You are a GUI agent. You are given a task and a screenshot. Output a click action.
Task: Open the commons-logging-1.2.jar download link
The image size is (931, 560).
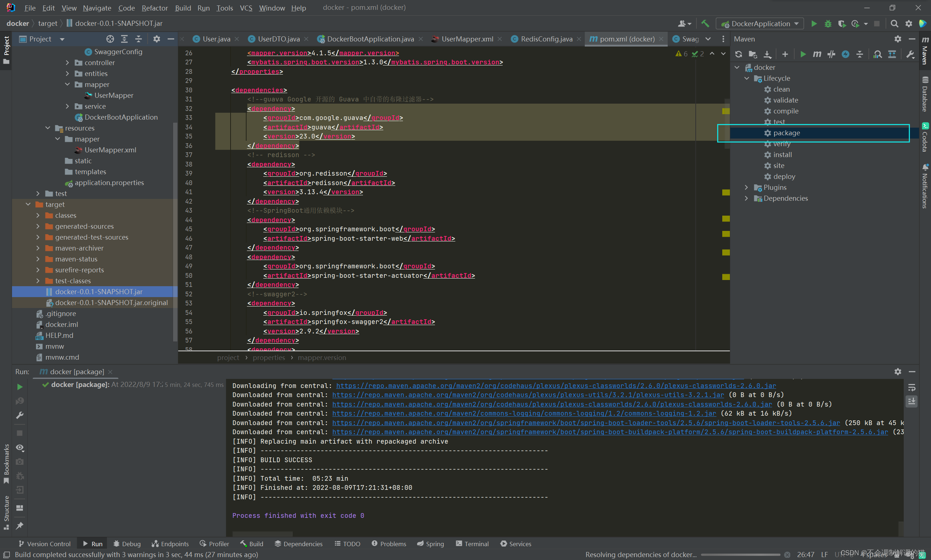coord(524,413)
